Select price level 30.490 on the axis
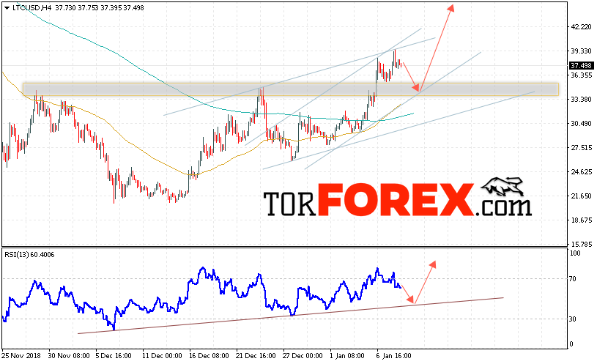Screen dimensions: 597x364 click(581, 124)
